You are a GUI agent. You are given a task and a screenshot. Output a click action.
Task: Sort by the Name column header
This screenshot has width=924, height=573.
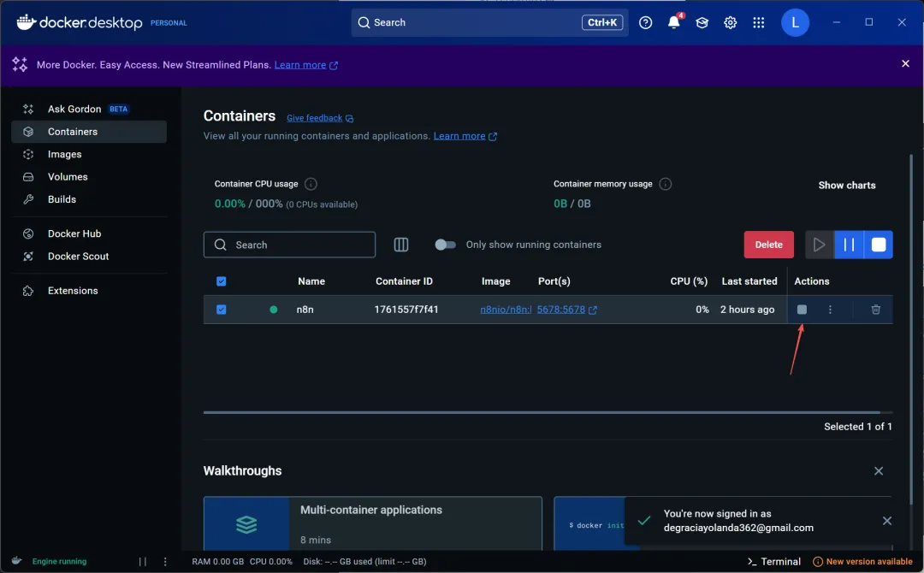(311, 281)
